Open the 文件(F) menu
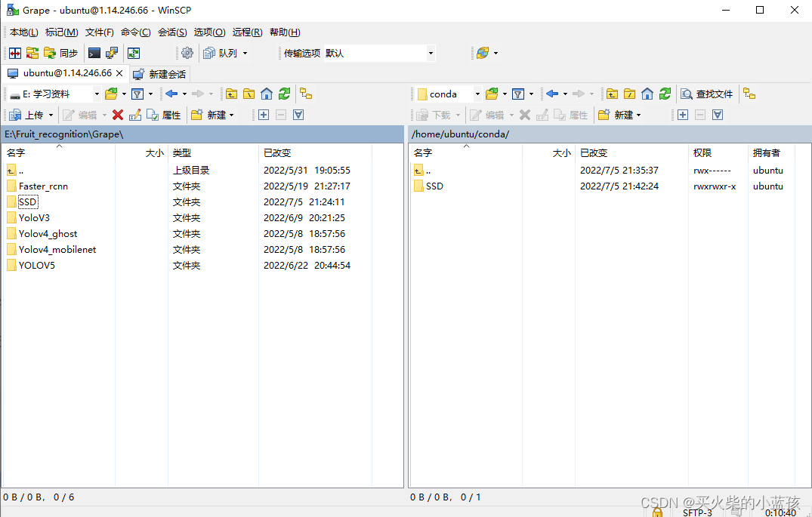 tap(100, 32)
